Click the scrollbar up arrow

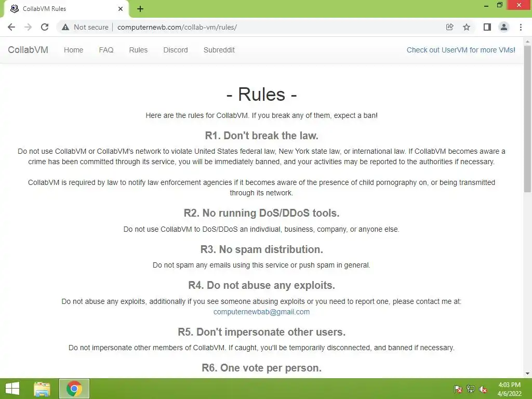(x=527, y=41)
